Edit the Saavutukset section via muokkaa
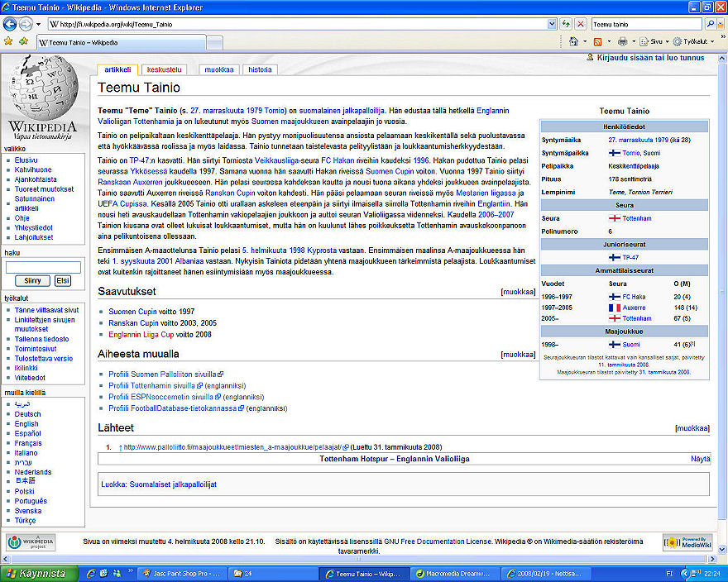The height and width of the screenshot is (582, 728). click(518, 292)
